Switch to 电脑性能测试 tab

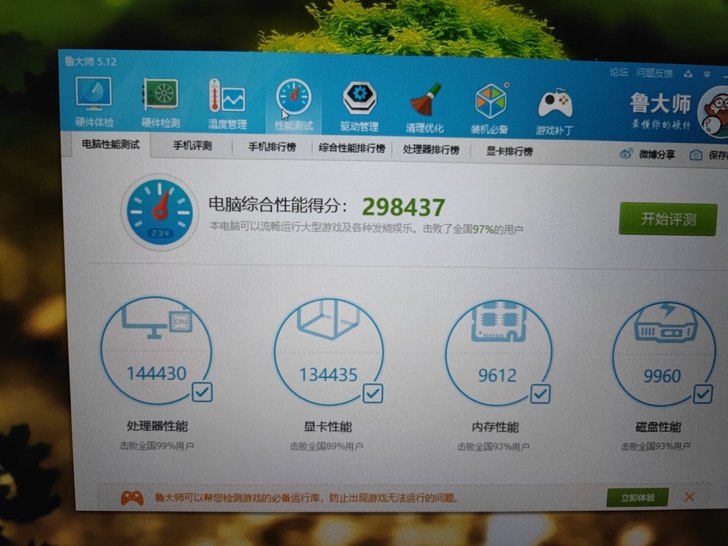(110, 144)
